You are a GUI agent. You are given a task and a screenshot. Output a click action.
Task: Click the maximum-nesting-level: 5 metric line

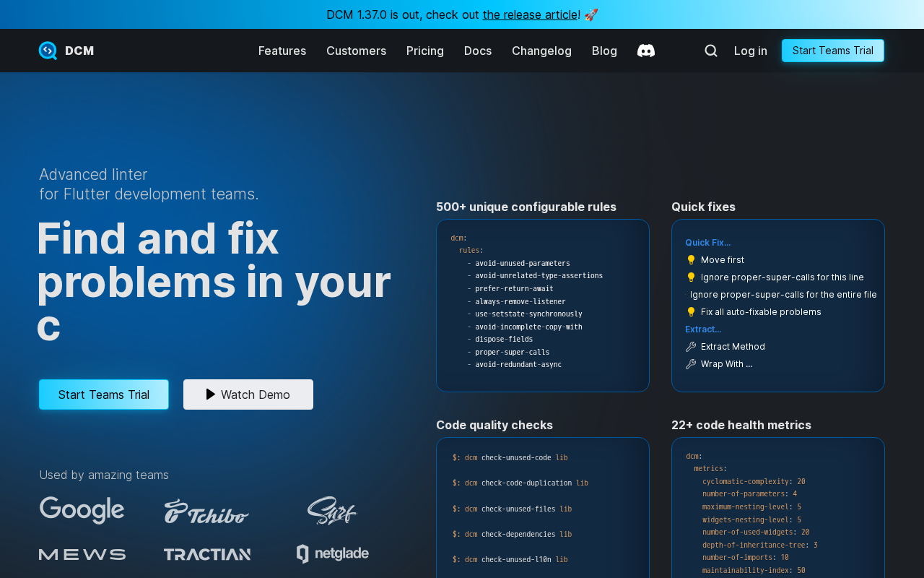751,507
